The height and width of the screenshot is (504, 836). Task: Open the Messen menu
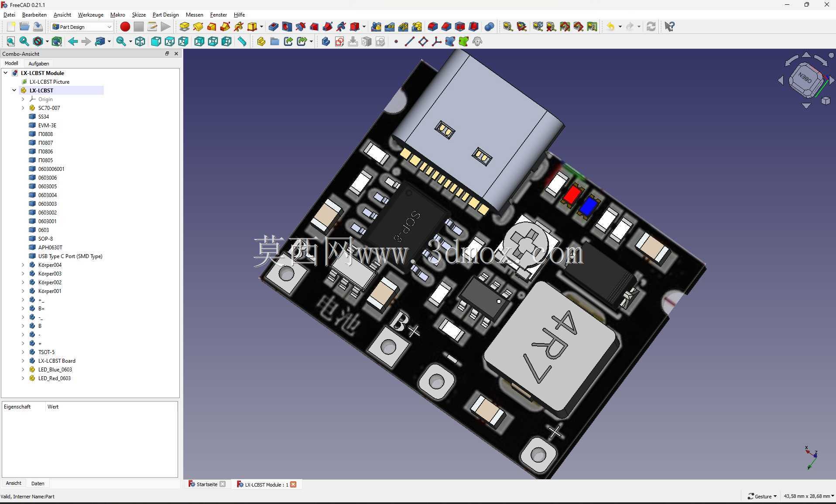tap(195, 14)
